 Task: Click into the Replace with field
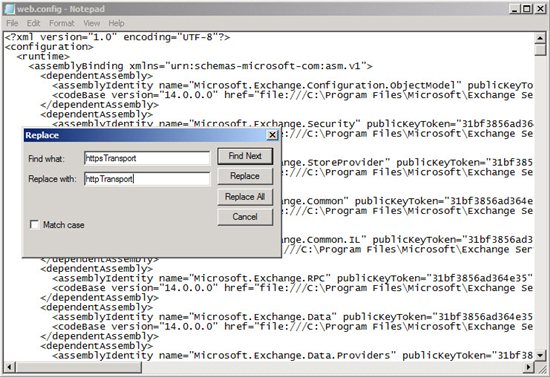pos(147,179)
